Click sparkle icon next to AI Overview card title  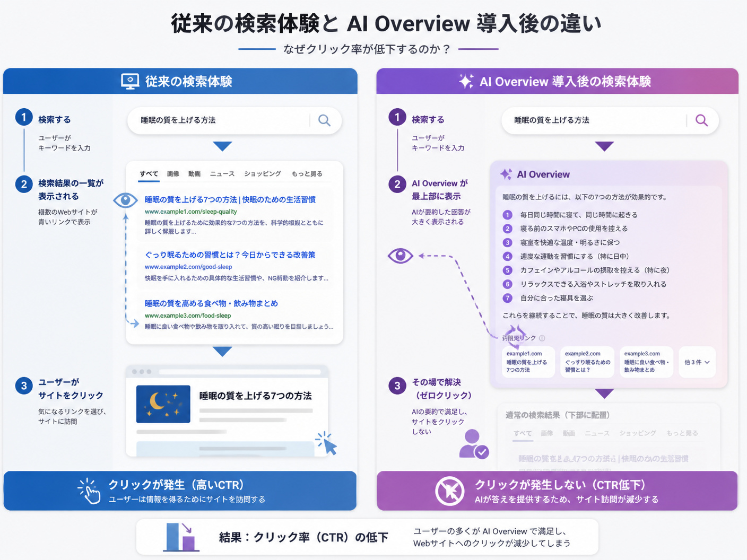click(x=506, y=174)
